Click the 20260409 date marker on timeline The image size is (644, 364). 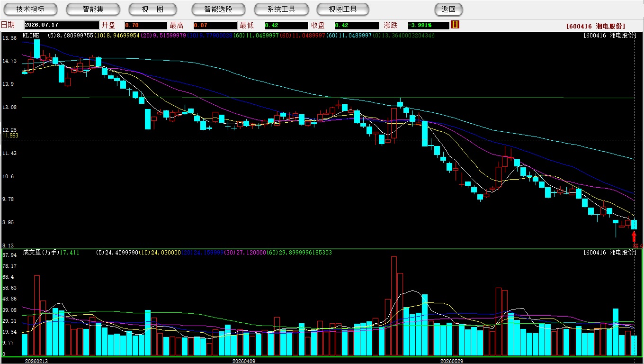click(243, 361)
